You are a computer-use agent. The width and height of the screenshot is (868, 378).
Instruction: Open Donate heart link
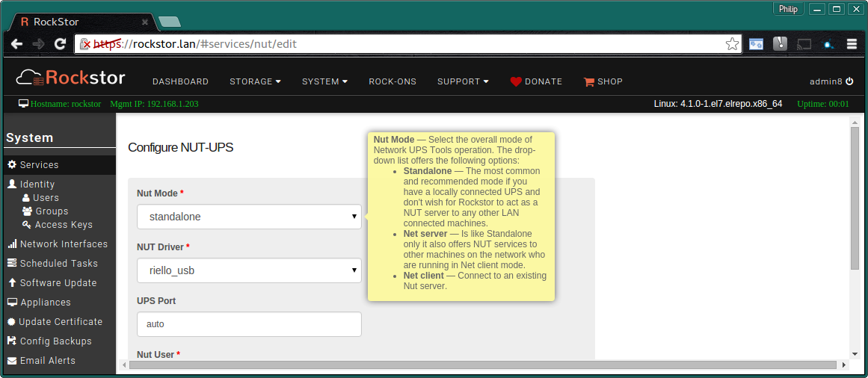click(x=536, y=81)
